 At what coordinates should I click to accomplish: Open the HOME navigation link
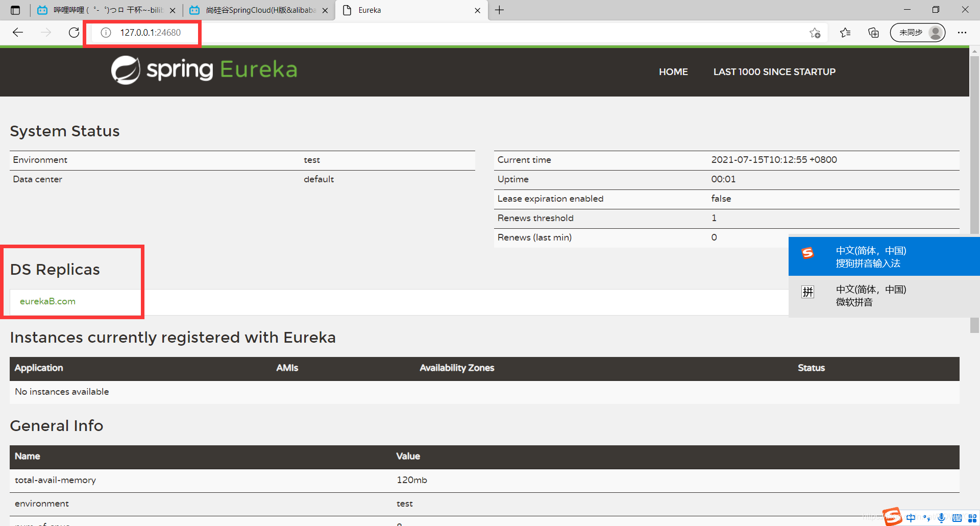pyautogui.click(x=673, y=72)
